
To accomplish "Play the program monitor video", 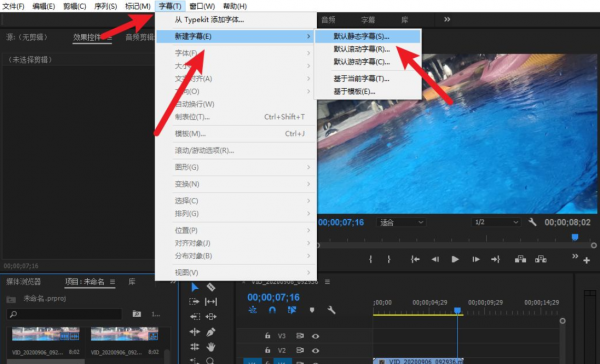I will click(455, 259).
